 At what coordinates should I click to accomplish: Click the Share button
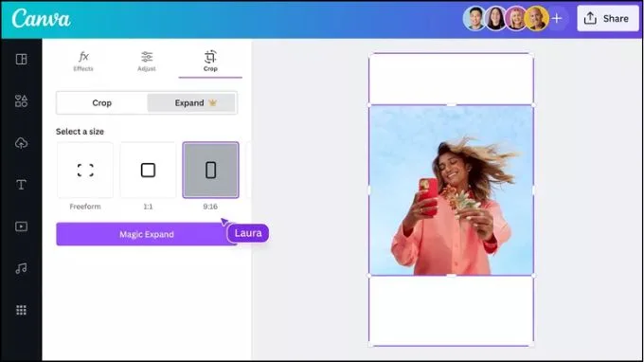(608, 19)
